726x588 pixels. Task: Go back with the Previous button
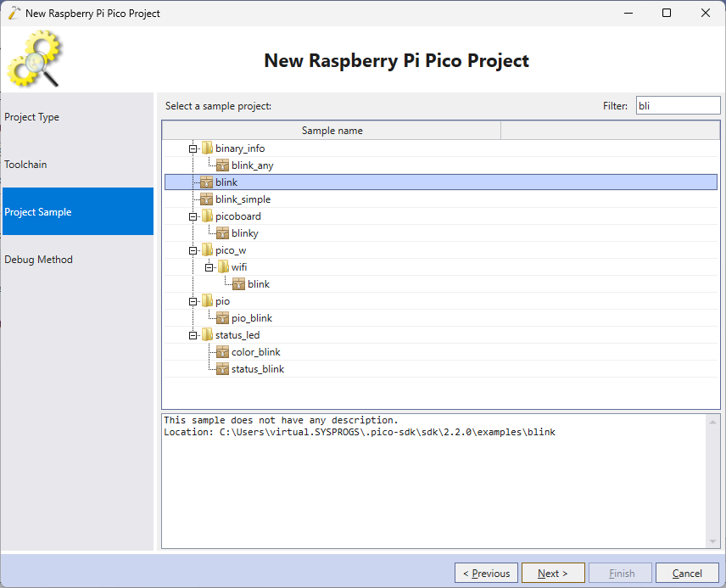click(x=486, y=574)
